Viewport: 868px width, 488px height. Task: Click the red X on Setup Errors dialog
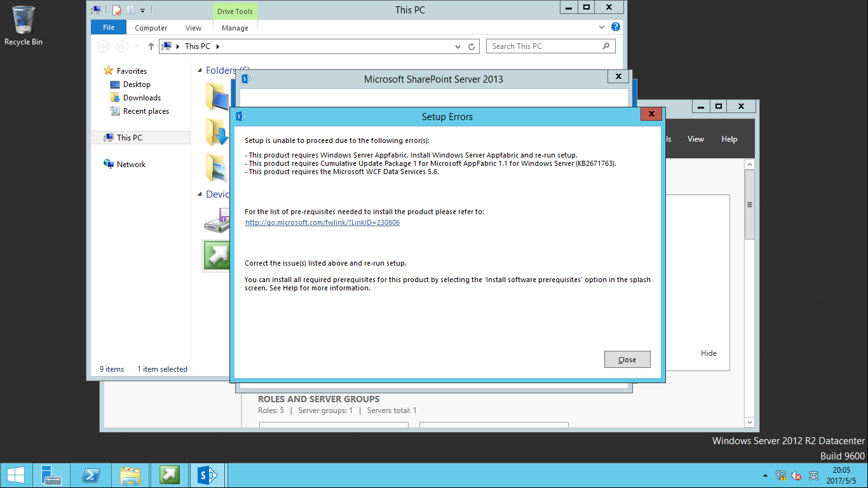click(651, 114)
